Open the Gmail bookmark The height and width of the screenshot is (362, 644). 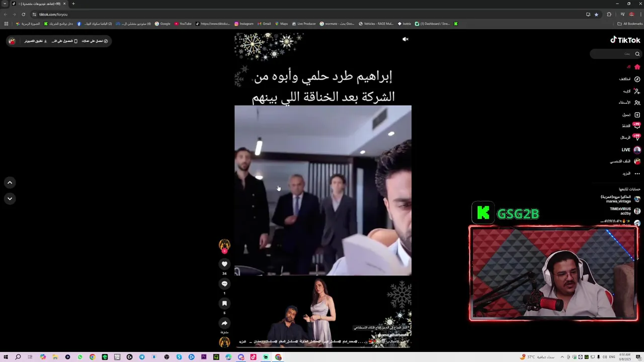click(265, 24)
